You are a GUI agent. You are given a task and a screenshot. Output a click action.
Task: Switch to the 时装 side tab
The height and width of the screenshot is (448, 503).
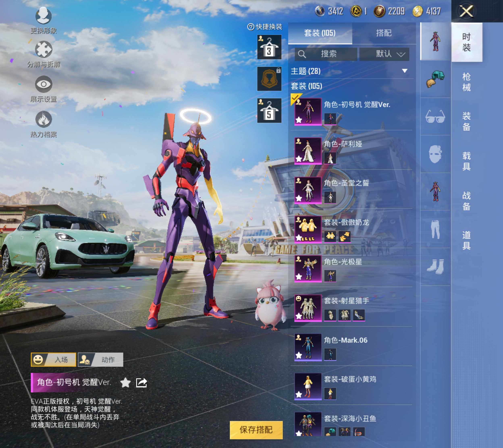[467, 42]
